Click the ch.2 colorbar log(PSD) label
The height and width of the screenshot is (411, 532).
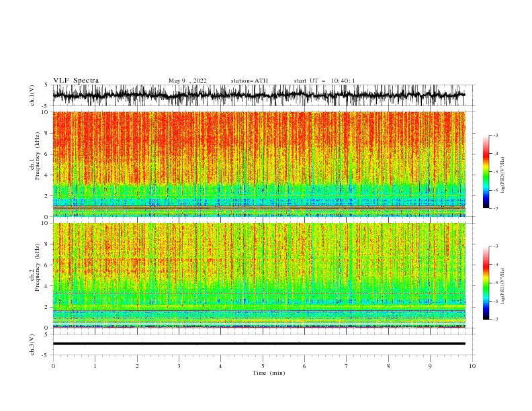(x=502, y=285)
